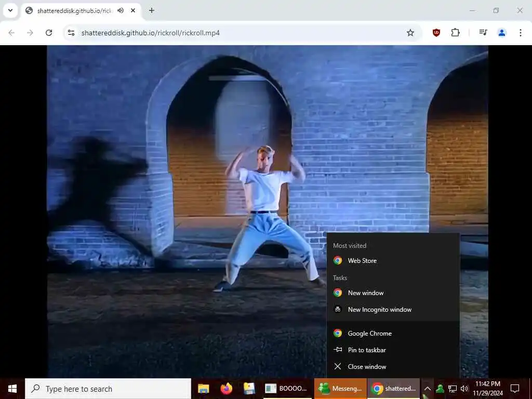Bookmark this page with the star
Image resolution: width=532 pixels, height=399 pixels.
[x=410, y=33]
